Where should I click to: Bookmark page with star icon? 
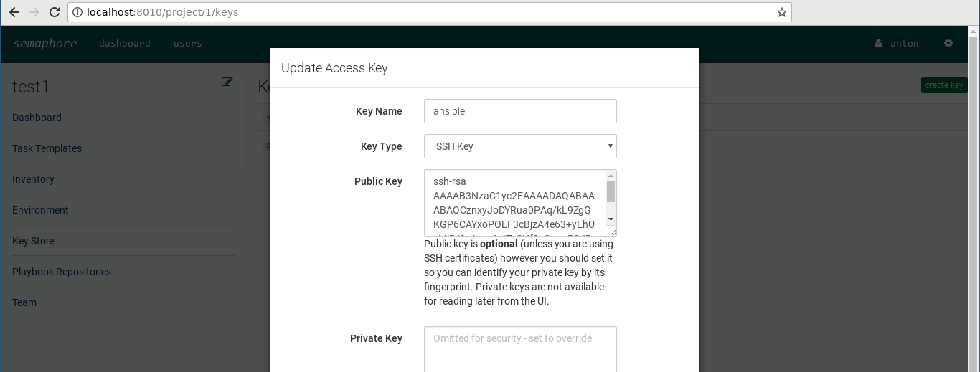pyautogui.click(x=782, y=12)
